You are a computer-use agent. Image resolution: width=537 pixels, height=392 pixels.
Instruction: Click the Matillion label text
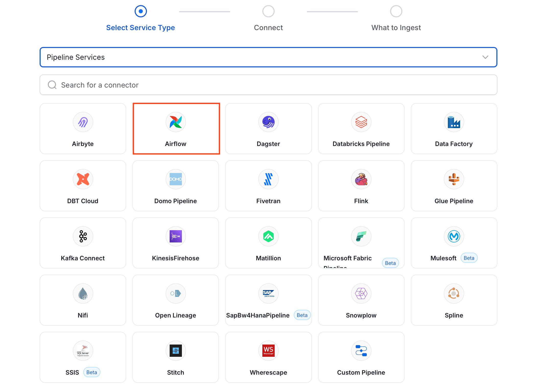(x=268, y=258)
